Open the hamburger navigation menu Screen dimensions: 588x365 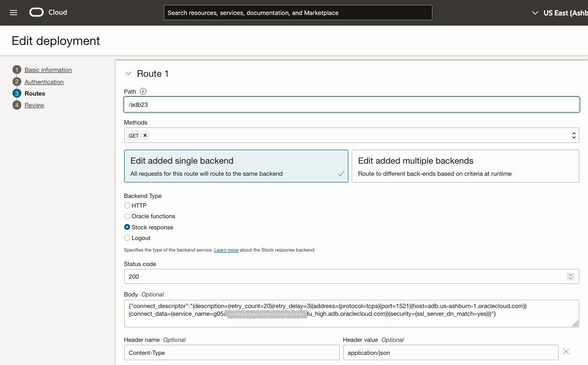pyautogui.click(x=14, y=13)
